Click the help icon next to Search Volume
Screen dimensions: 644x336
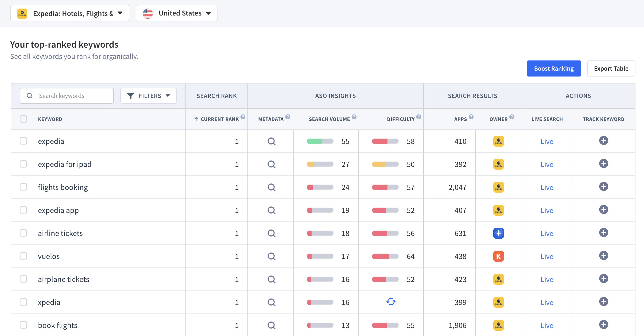point(354,117)
